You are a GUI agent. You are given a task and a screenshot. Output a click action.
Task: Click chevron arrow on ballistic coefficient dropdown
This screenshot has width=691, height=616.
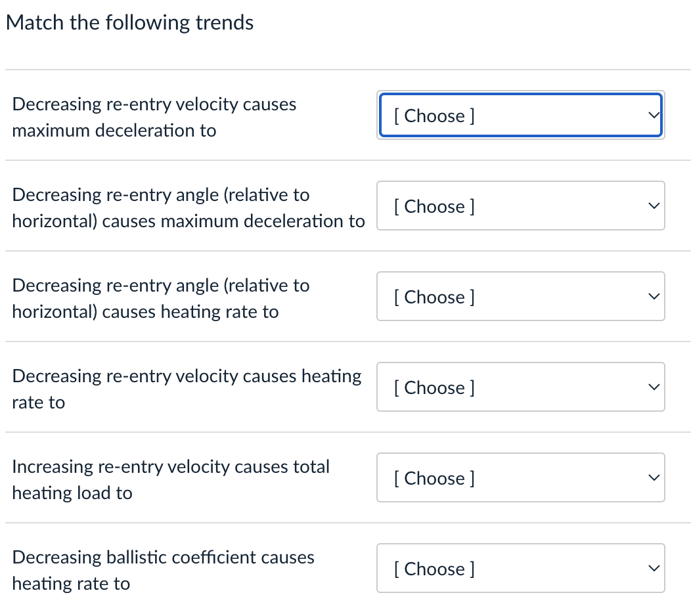click(x=652, y=569)
